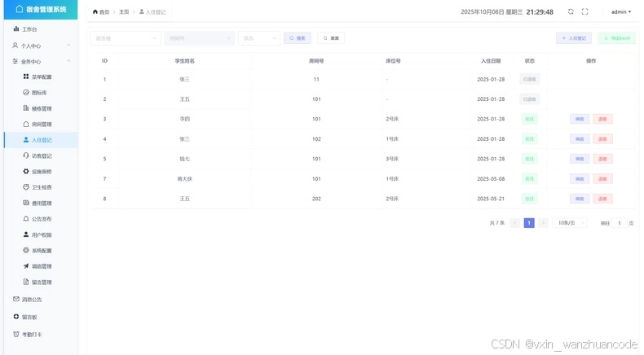Select the 卫生检查 icon in sidebar
Image resolution: width=644 pixels, height=355 pixels.
pyautogui.click(x=26, y=186)
